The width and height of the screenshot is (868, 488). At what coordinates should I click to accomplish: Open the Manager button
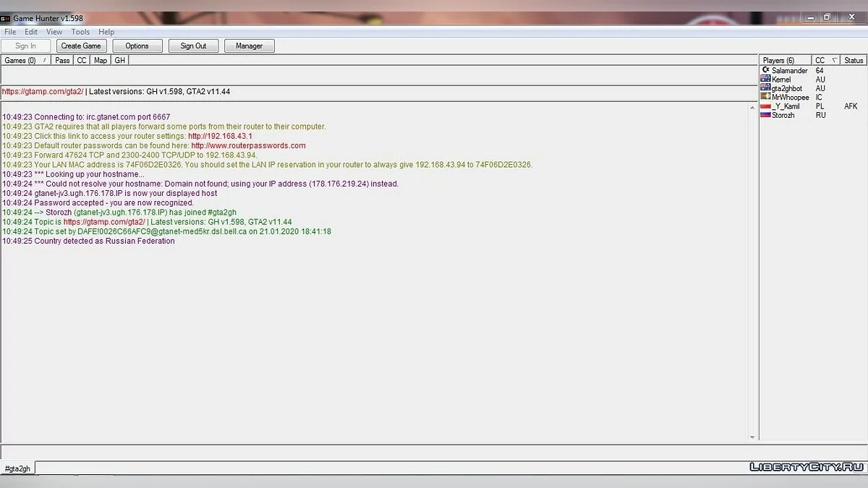click(x=249, y=46)
